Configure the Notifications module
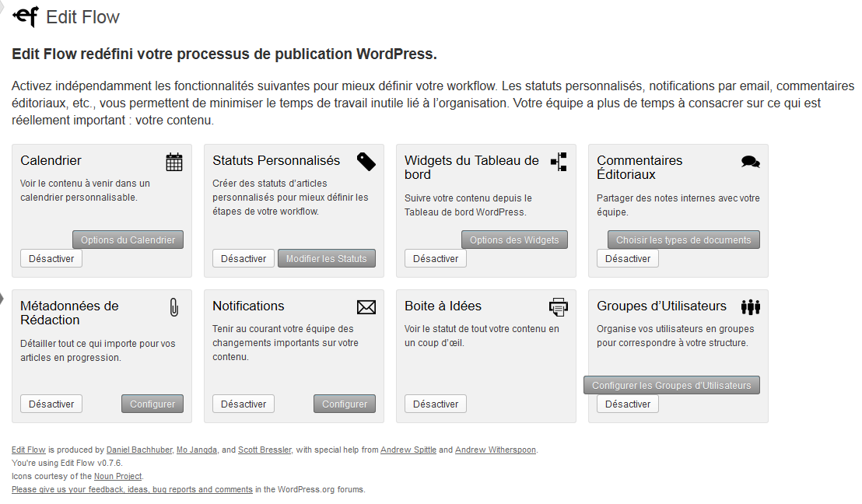This screenshot has height=504, width=862. [x=345, y=404]
